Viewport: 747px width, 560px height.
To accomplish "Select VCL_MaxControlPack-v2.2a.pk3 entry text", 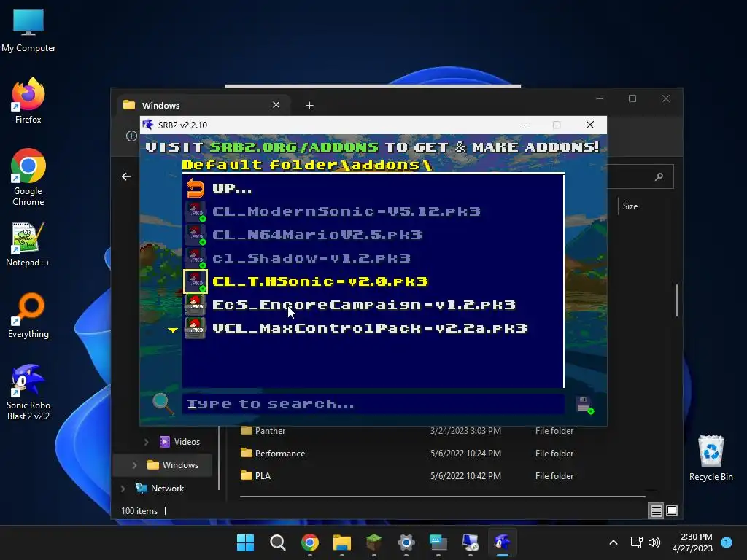I will (x=370, y=328).
